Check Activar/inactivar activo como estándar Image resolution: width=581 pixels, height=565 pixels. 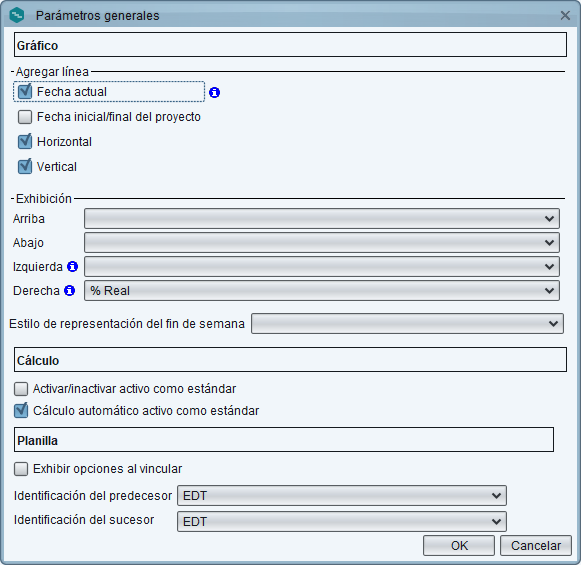click(x=21, y=389)
